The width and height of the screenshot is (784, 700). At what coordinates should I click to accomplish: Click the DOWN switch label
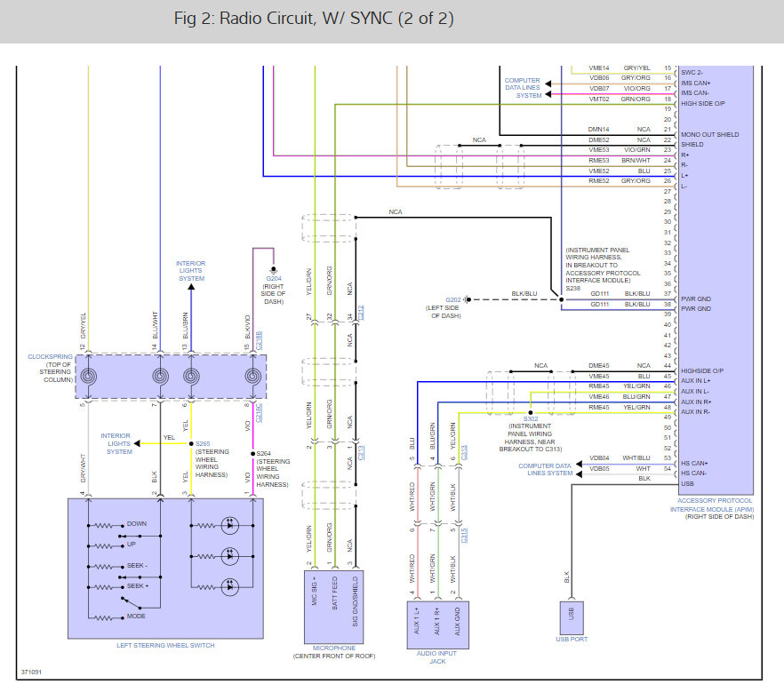[x=137, y=523]
